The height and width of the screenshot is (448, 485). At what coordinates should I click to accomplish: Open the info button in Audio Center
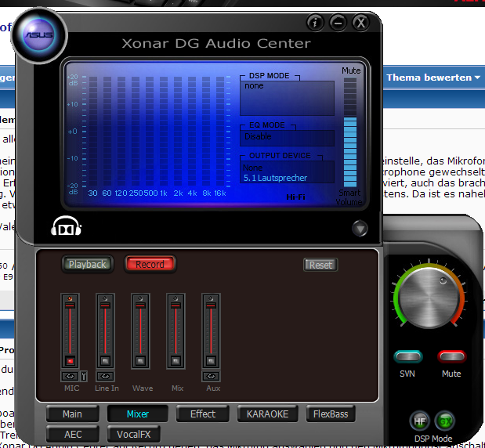click(x=315, y=23)
